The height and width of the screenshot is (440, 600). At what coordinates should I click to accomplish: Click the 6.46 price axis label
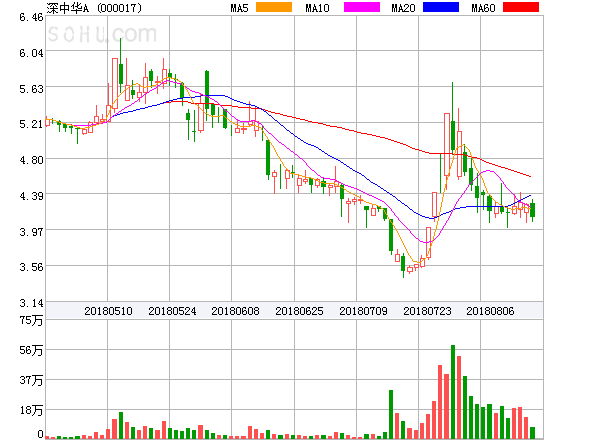pyautogui.click(x=31, y=17)
